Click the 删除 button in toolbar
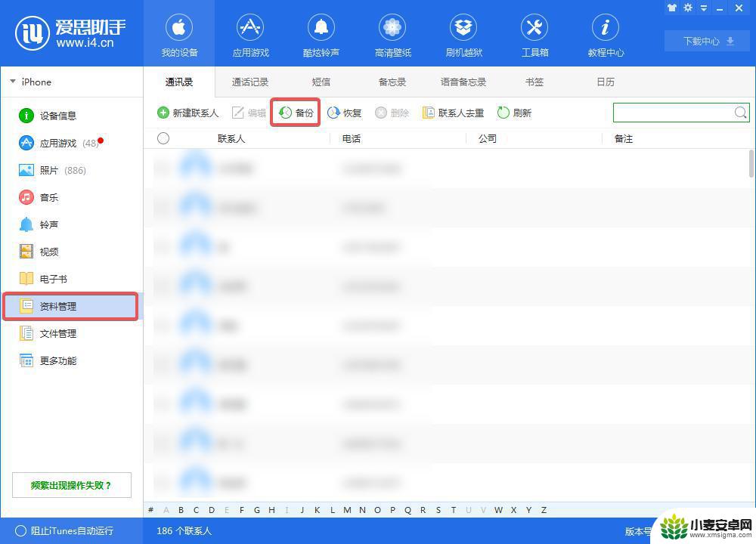The image size is (756, 544). point(392,113)
